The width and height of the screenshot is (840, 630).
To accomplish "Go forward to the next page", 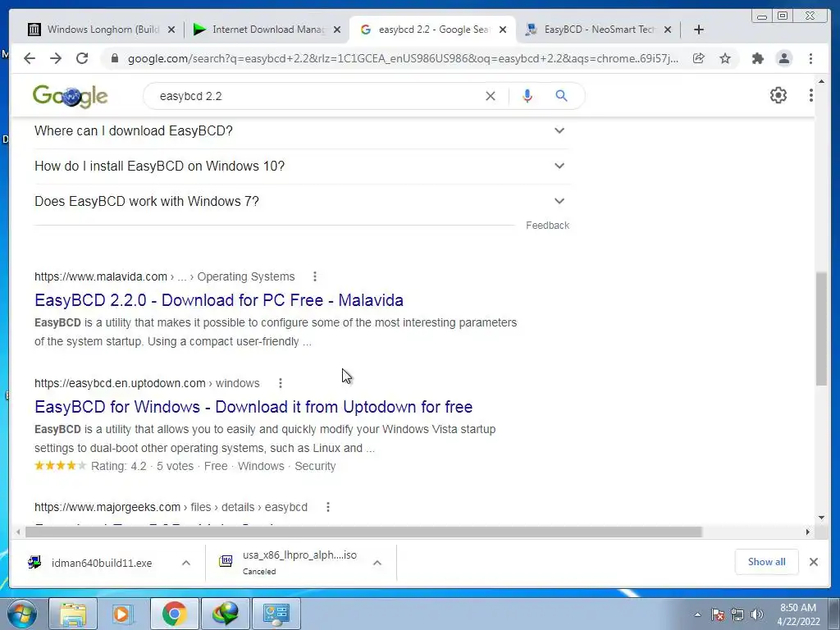I will point(56,58).
